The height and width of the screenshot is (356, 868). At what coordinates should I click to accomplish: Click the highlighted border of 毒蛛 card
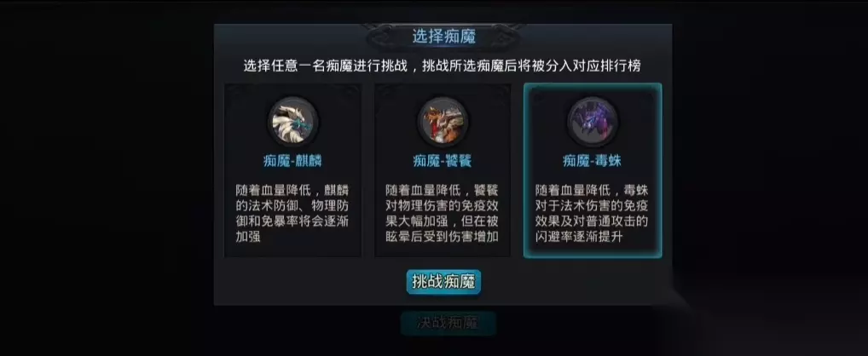pos(593,84)
